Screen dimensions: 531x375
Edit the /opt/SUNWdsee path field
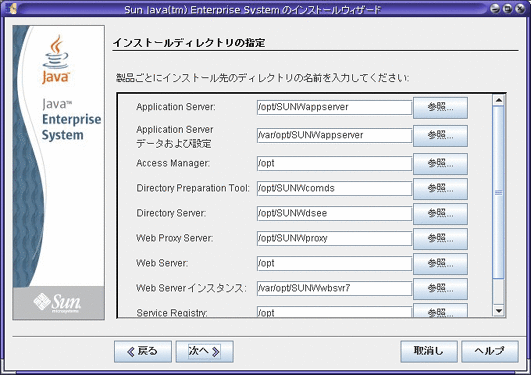coord(334,213)
